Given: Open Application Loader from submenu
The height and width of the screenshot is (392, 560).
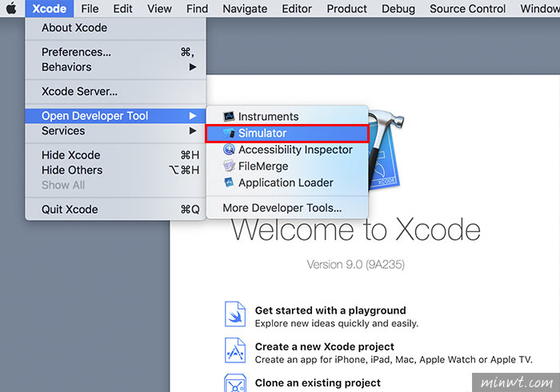Looking at the screenshot, I should [x=287, y=182].
